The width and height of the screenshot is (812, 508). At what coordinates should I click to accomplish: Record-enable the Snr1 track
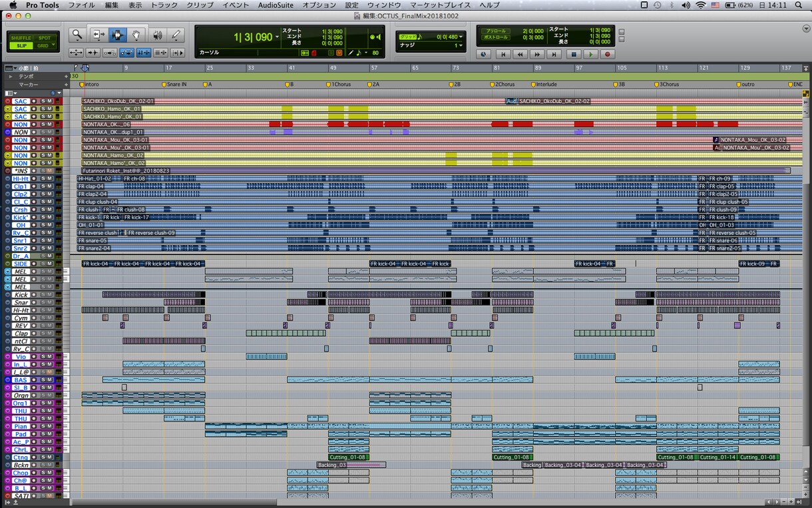click(x=34, y=240)
